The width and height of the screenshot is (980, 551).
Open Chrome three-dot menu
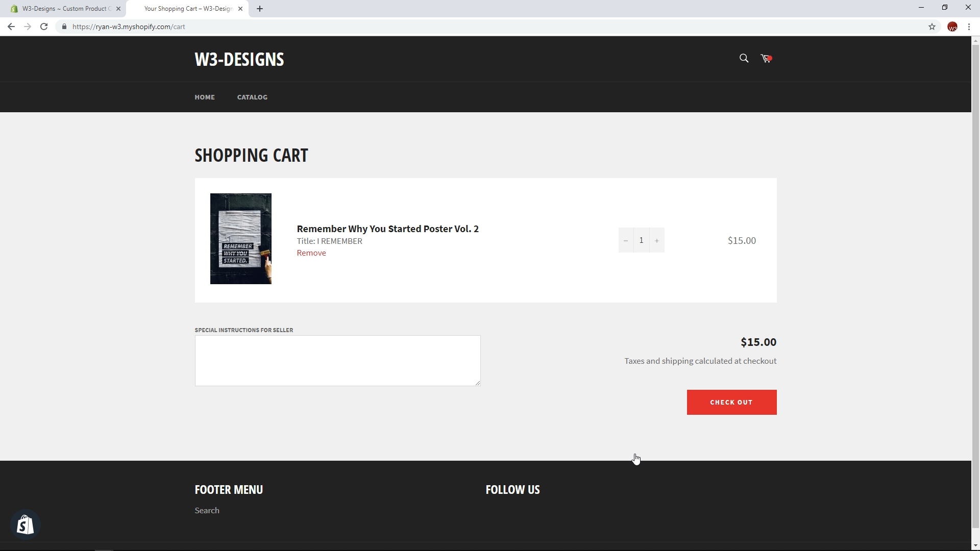click(969, 27)
